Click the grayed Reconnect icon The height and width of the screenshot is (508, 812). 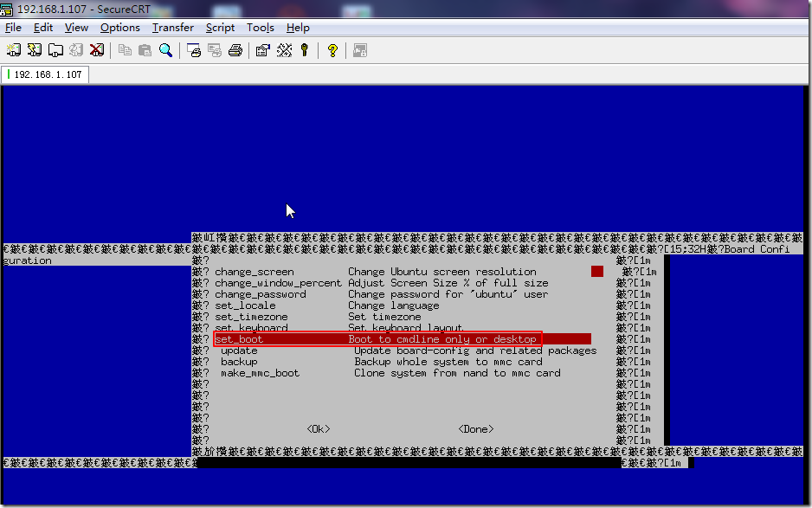76,50
